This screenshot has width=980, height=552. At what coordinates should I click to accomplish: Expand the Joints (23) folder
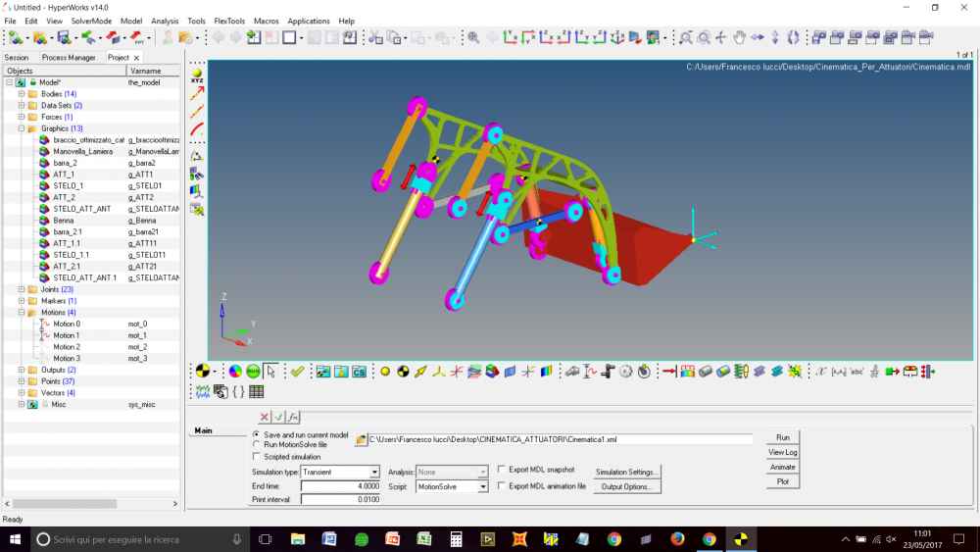point(22,289)
